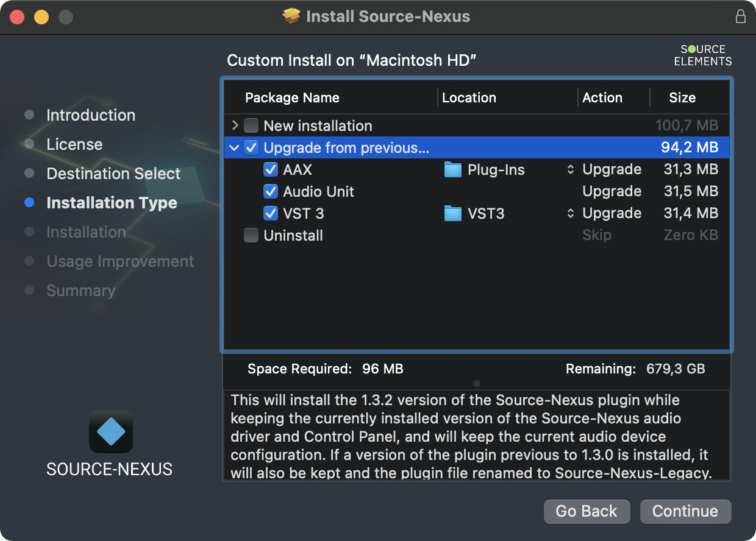Collapse the Upgrade from previous group

click(235, 147)
